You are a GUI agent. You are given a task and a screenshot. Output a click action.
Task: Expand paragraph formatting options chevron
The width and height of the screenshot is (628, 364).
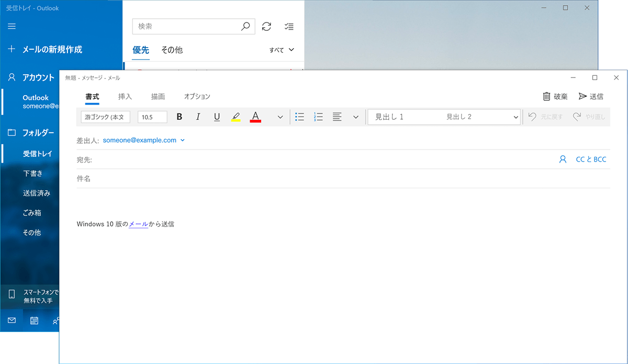[x=356, y=117]
